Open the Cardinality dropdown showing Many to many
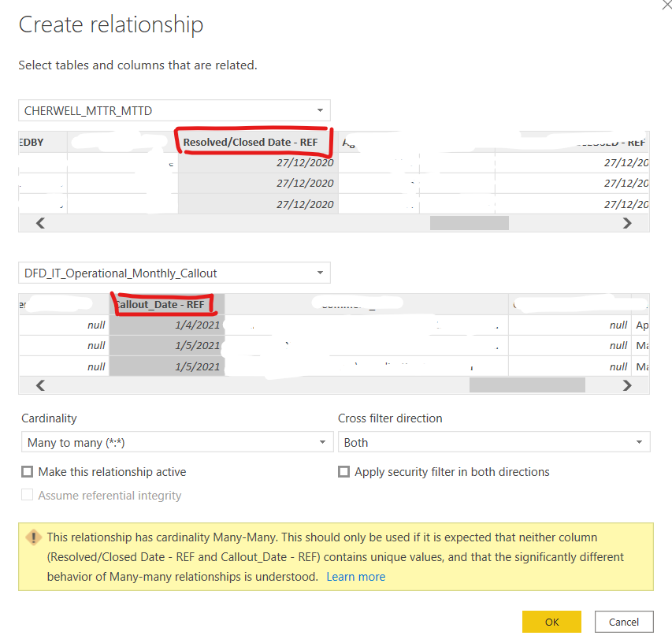This screenshot has height=643, width=672. tap(177, 442)
